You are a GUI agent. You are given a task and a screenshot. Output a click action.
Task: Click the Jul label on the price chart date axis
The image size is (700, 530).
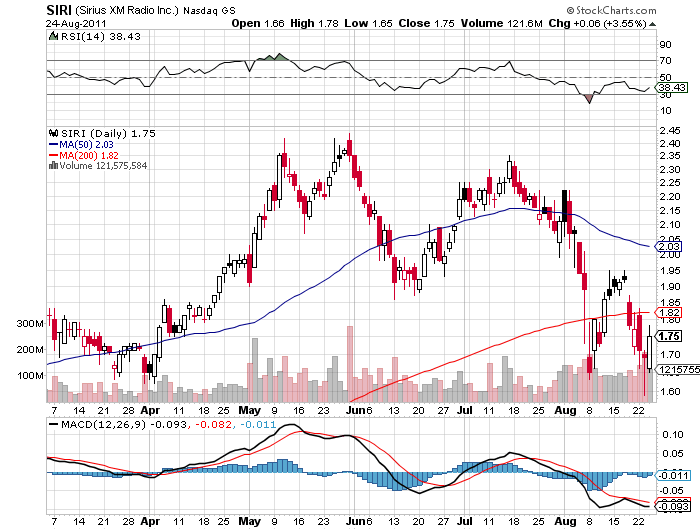tap(465, 410)
